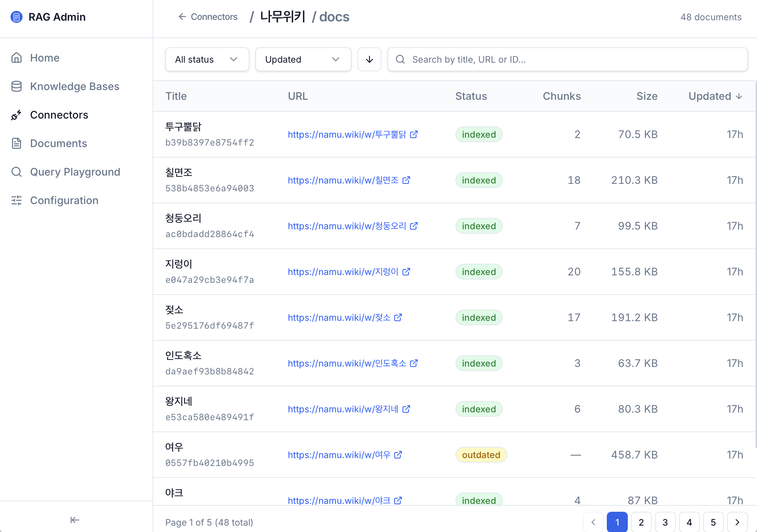Sort by the Updated column header
This screenshot has height=532, width=757.
click(x=715, y=96)
